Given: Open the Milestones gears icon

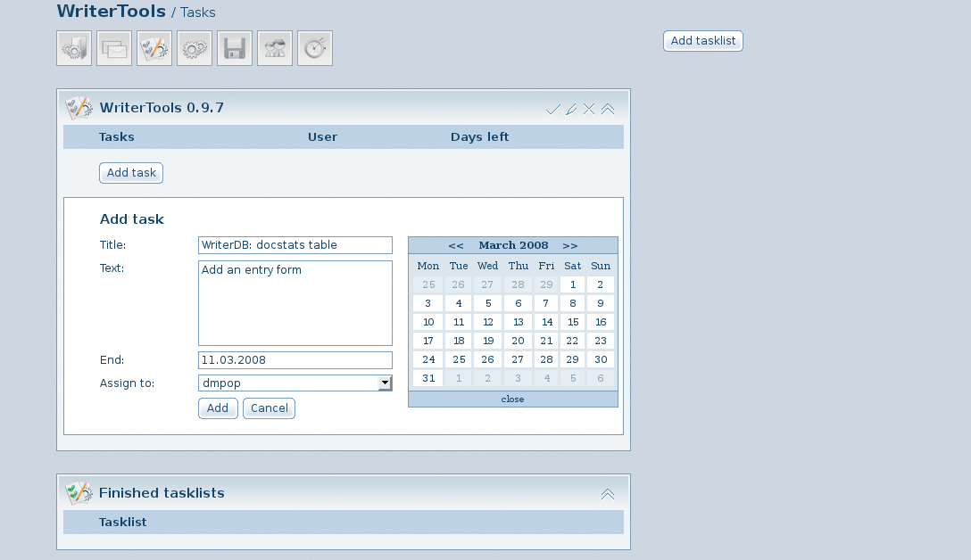Looking at the screenshot, I should click(x=195, y=48).
